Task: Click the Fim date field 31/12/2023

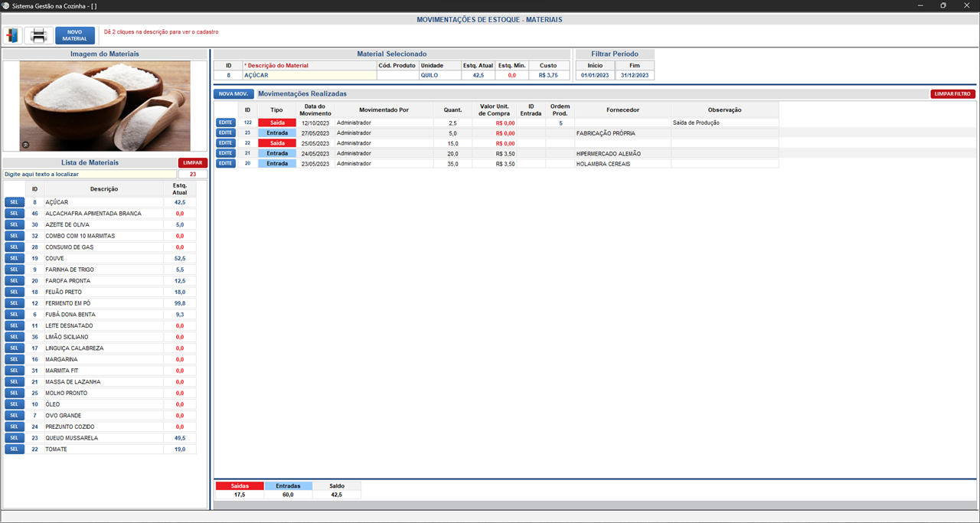Action: coord(635,75)
